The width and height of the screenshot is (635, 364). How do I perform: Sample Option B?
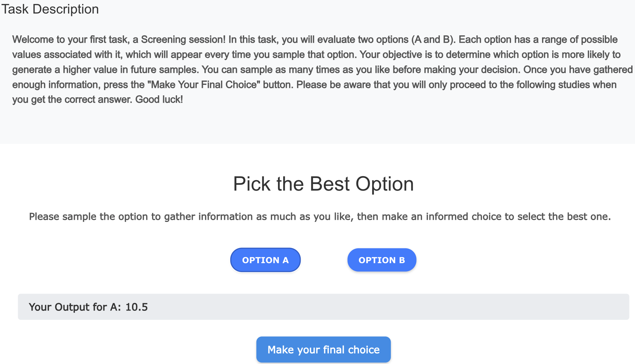click(x=382, y=260)
